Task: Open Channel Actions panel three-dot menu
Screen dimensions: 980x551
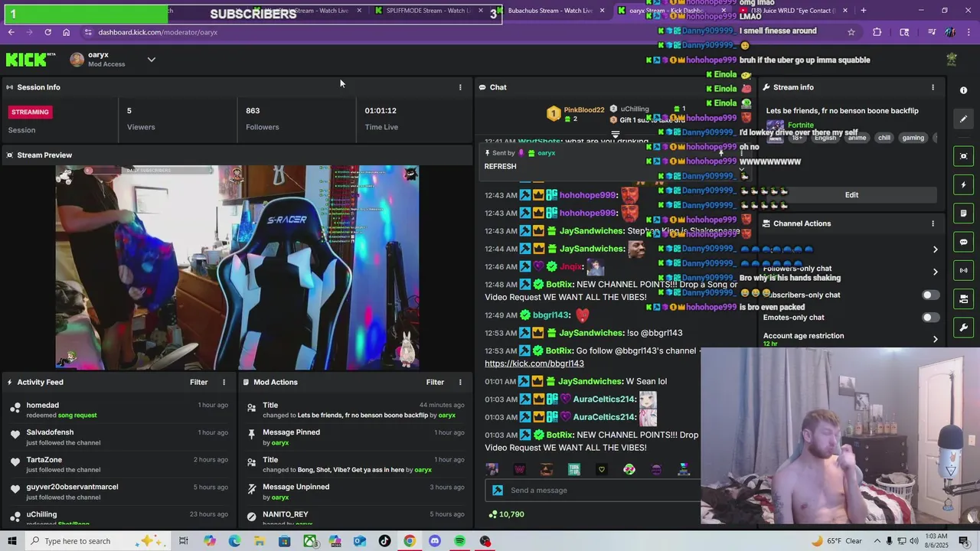Action: tap(933, 223)
